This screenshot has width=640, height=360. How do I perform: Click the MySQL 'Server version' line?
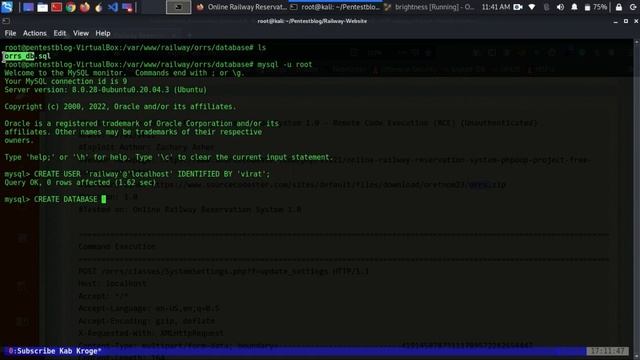[106, 90]
